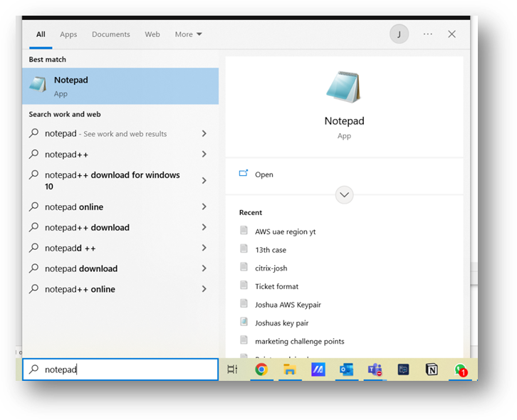Expand arrow next to notepad++ online

point(204,289)
